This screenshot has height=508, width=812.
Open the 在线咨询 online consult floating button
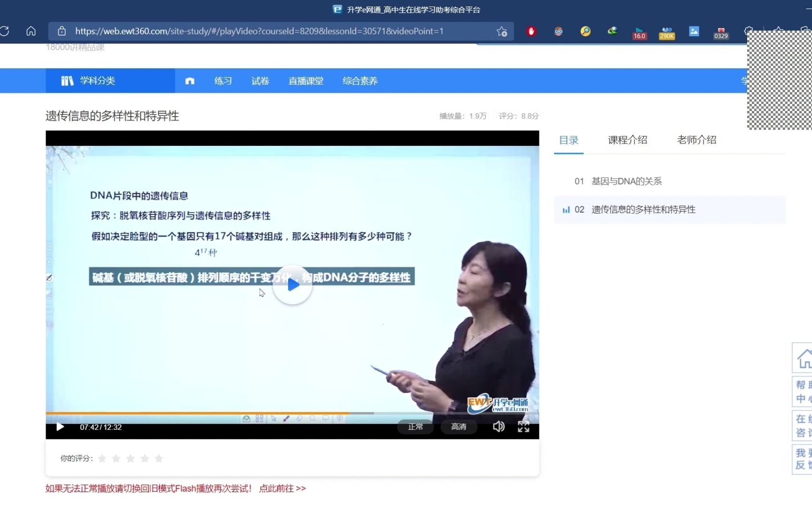803,426
